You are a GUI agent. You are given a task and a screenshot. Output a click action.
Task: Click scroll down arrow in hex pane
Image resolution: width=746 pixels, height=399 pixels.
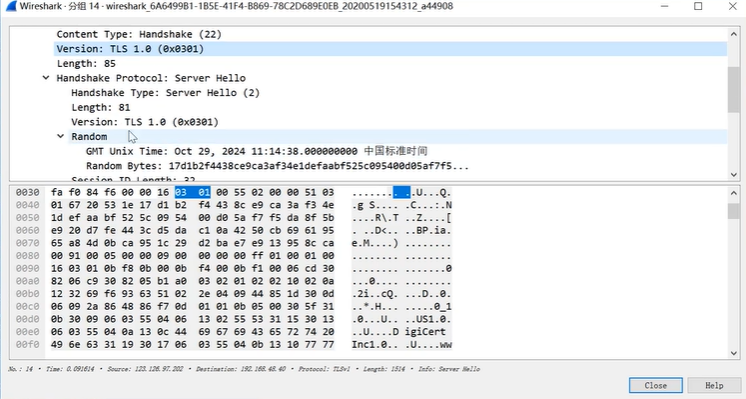(x=733, y=353)
